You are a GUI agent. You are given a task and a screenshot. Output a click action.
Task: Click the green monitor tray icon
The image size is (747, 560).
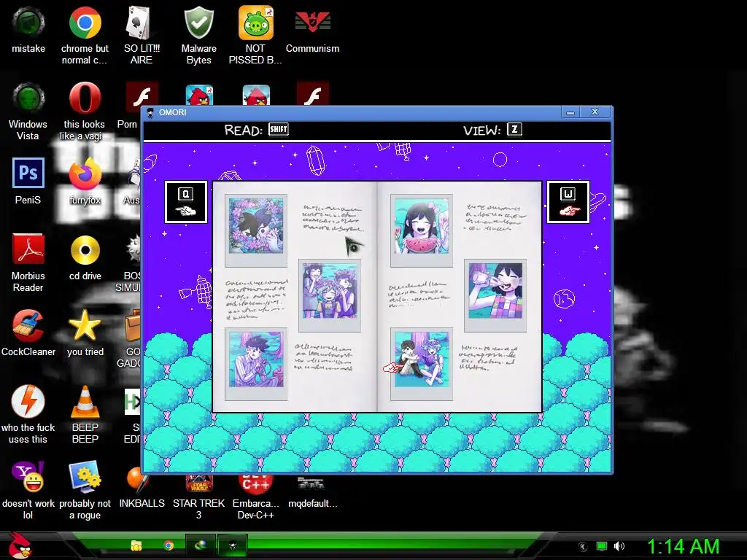pyautogui.click(x=602, y=546)
